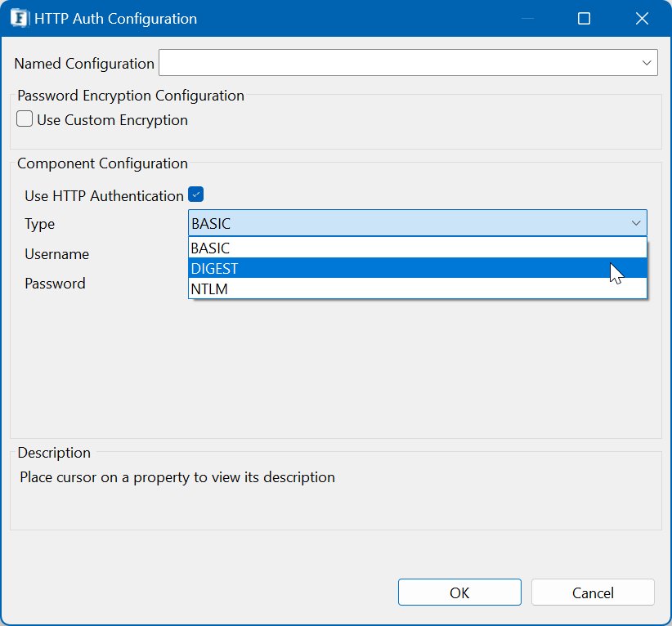Close the dialog with the X button
672x626 pixels.
point(641,18)
